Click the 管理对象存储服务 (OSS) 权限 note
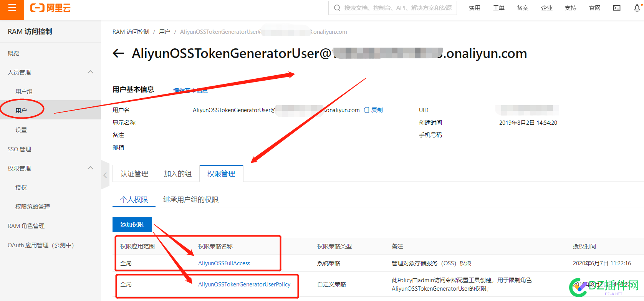 click(431, 263)
